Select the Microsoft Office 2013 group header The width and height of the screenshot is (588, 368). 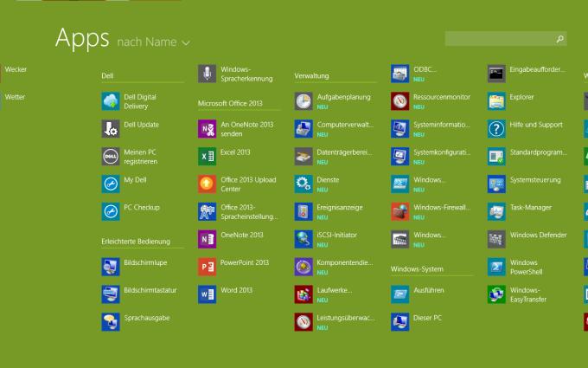[230, 103]
